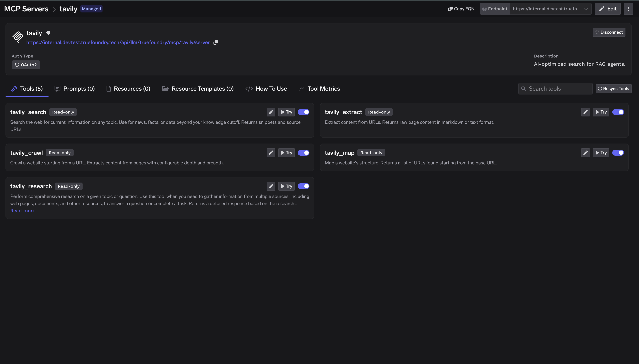Disable the tavily_research tool toggle
This screenshot has width=639, height=364.
click(x=304, y=186)
